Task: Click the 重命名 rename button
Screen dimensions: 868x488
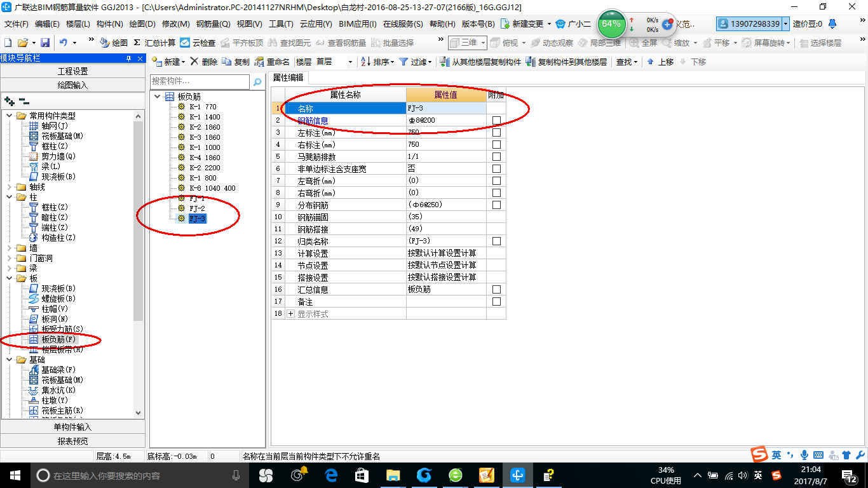Action: (x=272, y=62)
